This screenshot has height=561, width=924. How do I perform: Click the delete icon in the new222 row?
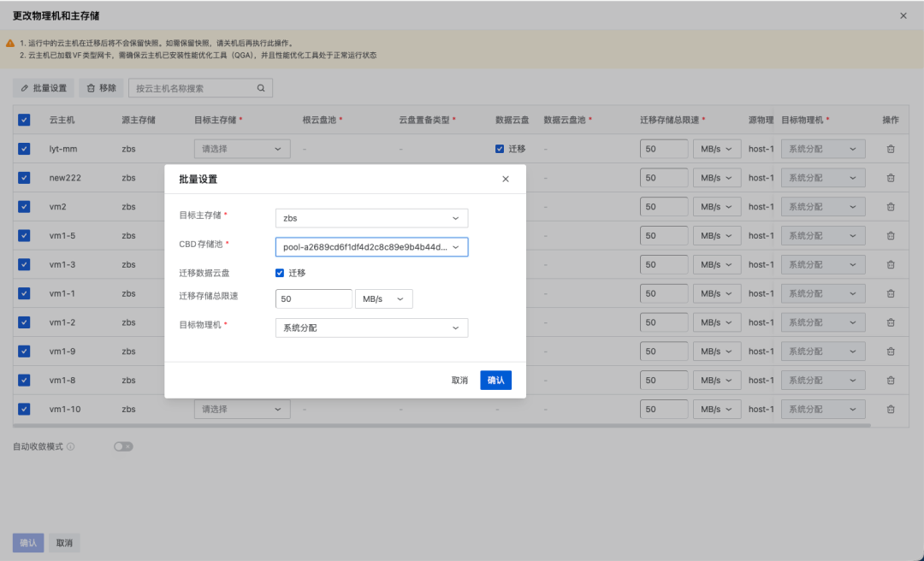(x=890, y=177)
